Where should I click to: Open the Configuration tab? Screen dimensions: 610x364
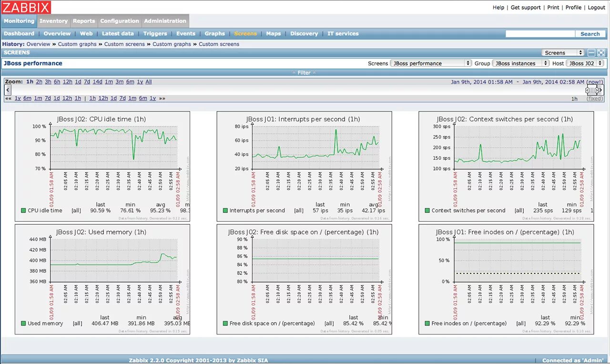pyautogui.click(x=120, y=21)
